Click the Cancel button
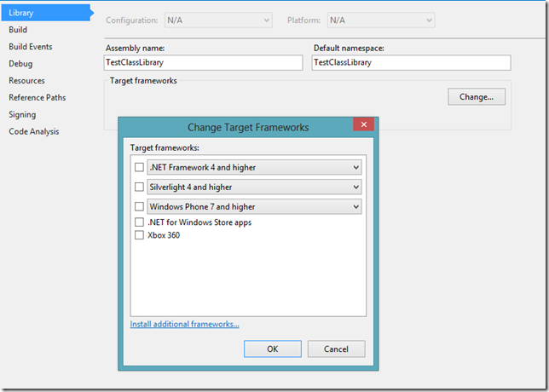The width and height of the screenshot is (549, 392). coord(337,349)
